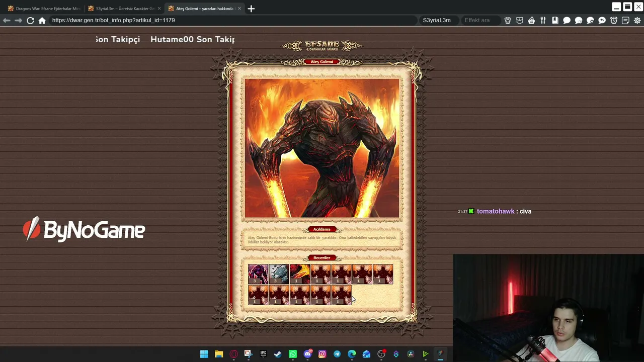Open the pocket bag icon in the toolbar

[x=520, y=20]
